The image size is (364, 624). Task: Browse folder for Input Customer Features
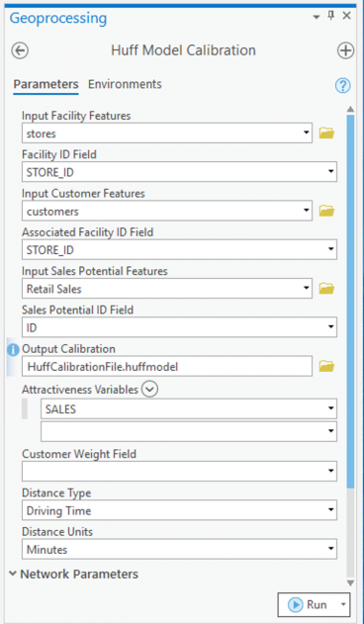[326, 211]
